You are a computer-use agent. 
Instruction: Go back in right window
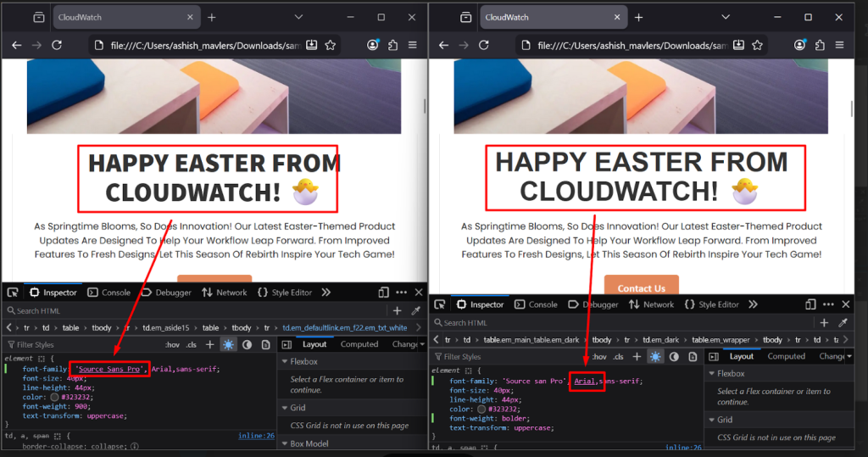point(444,45)
